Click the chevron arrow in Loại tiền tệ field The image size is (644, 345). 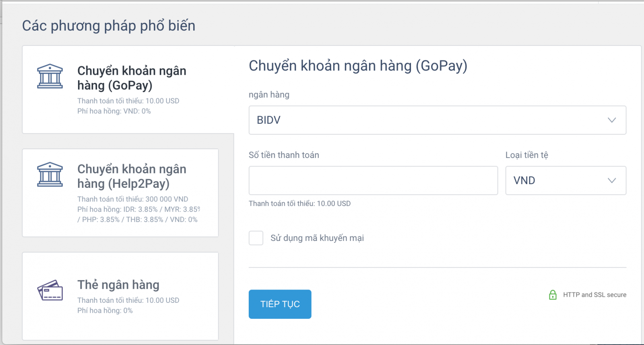tap(612, 181)
